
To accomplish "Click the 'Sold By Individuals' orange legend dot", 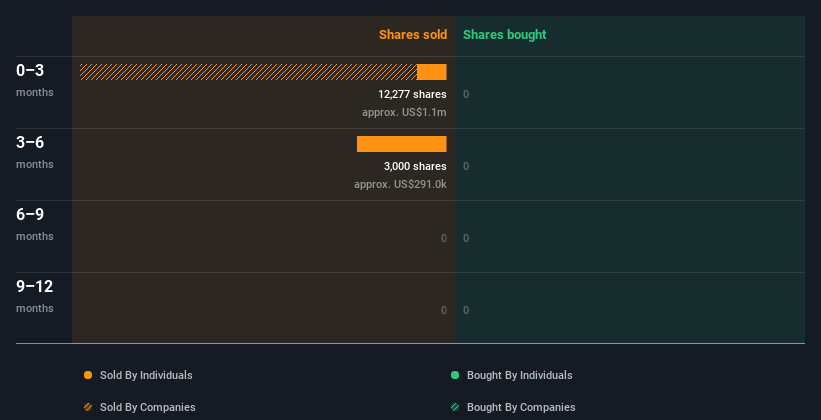I will (x=88, y=375).
